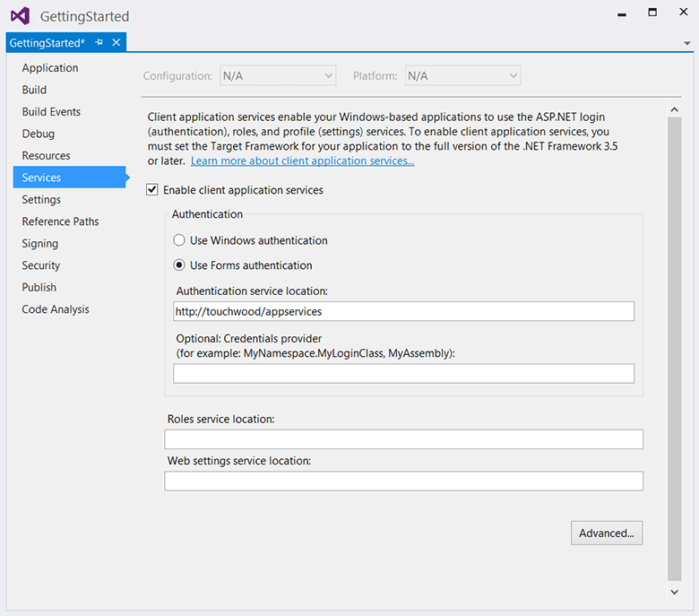Switch to the Application page
The width and height of the screenshot is (699, 616).
50,68
